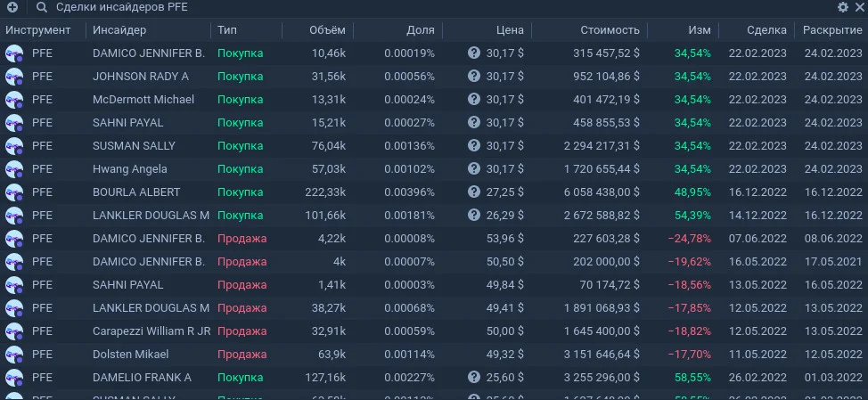Image resolution: width=868 pixels, height=400 pixels.
Task: Select insider name Carapezzi William R JR
Action: click(x=151, y=331)
